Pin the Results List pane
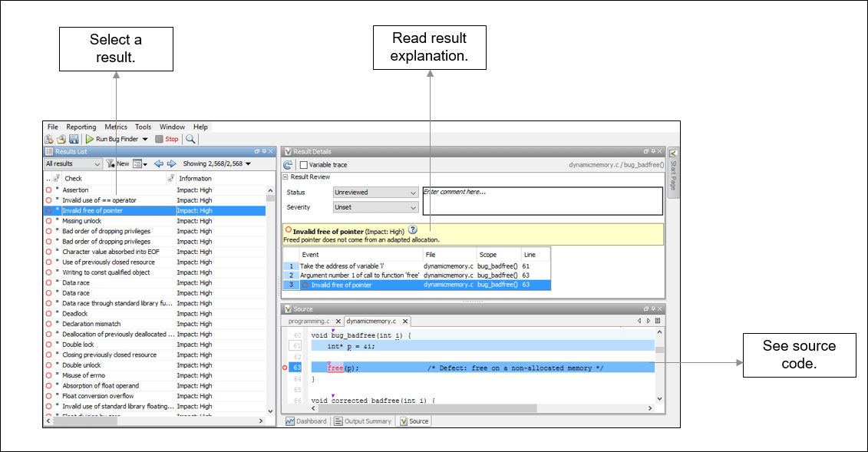The image size is (868, 452). click(x=264, y=152)
